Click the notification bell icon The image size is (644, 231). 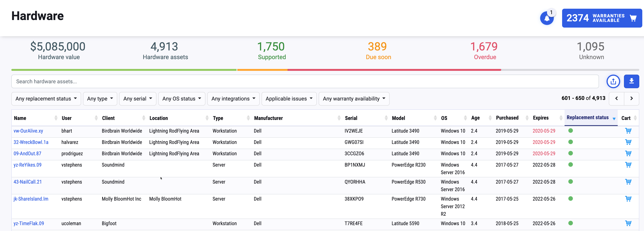[x=547, y=18]
